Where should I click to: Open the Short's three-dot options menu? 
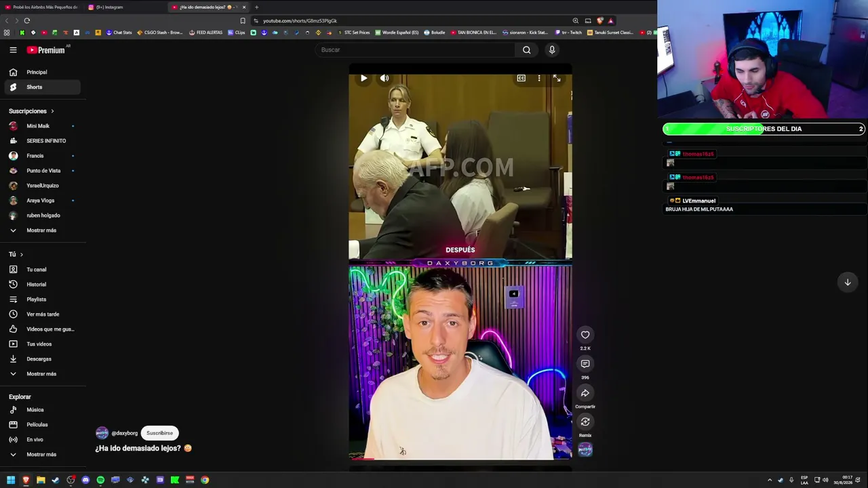pyautogui.click(x=539, y=78)
